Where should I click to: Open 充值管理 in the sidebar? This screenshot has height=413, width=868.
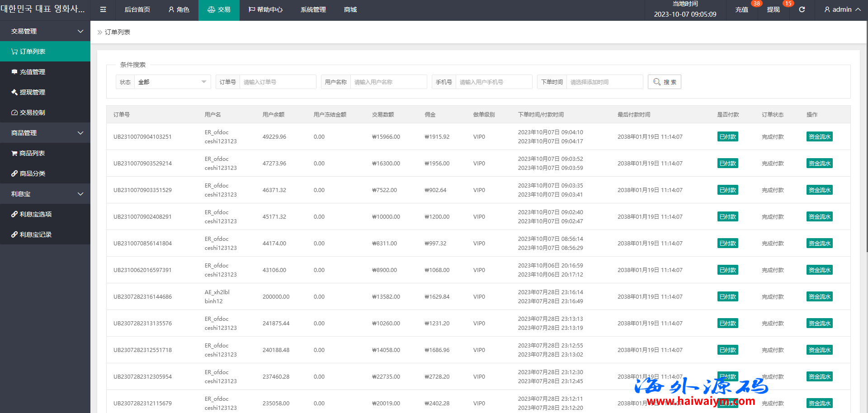32,72
